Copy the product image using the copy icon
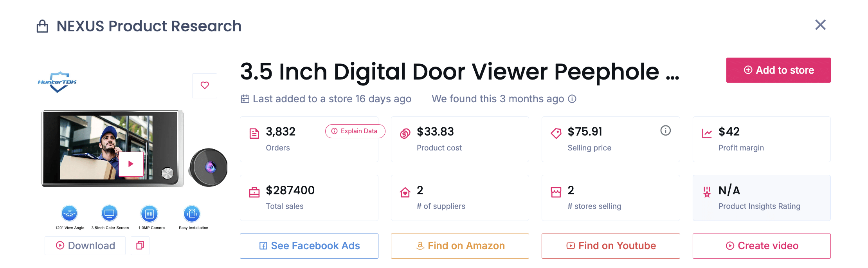Screen dimensions: 868x268 click(x=140, y=245)
